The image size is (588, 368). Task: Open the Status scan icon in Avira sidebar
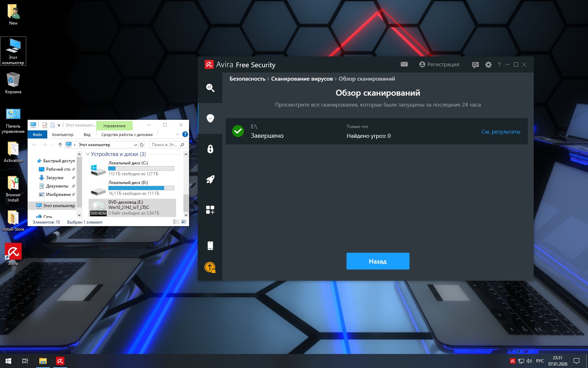[x=210, y=88]
